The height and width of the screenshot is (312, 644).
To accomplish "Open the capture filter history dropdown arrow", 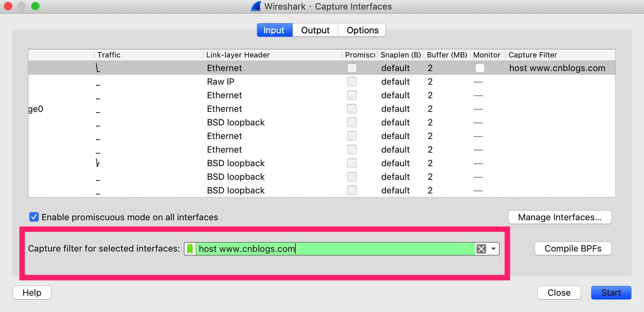I will tap(493, 249).
